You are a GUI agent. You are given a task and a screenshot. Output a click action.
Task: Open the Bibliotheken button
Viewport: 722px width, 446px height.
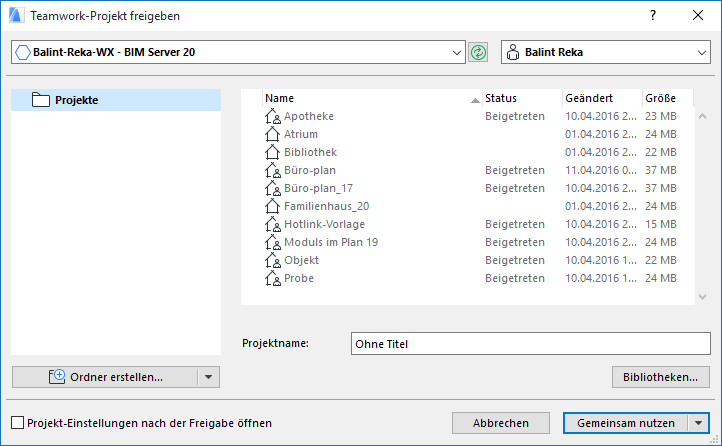coord(660,377)
